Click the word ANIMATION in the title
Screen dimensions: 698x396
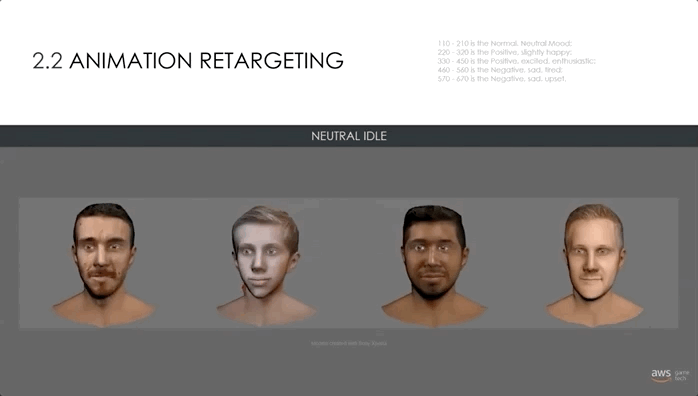[130, 61]
